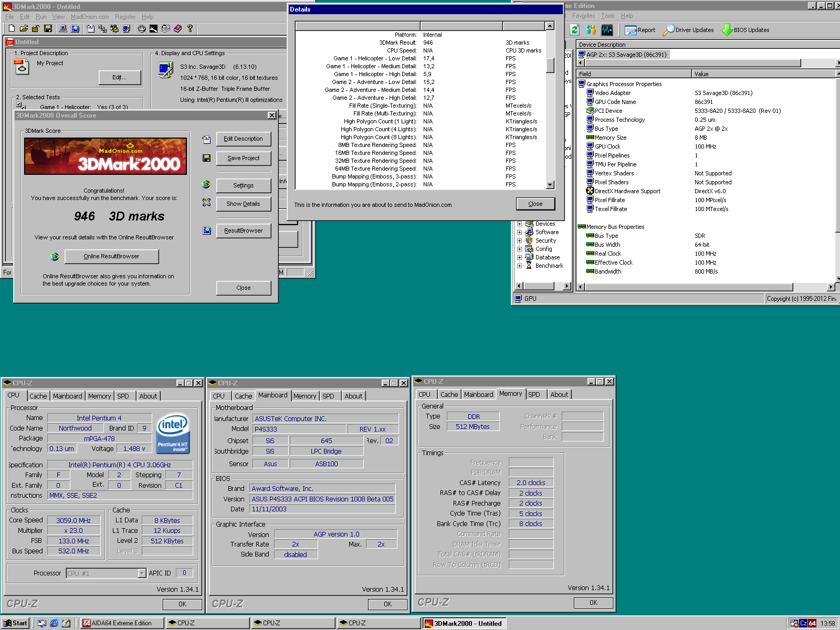Viewport: 840px width, 630px height.
Task: Click the horizontal scrollbar thumb below the AIDA64 field list
Action: point(689,287)
